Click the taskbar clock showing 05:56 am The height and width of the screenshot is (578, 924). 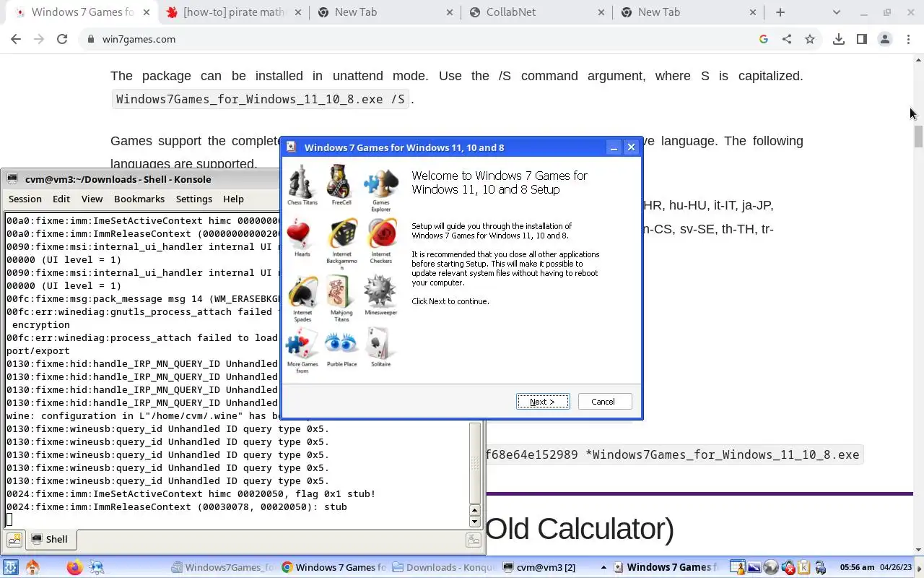click(858, 567)
